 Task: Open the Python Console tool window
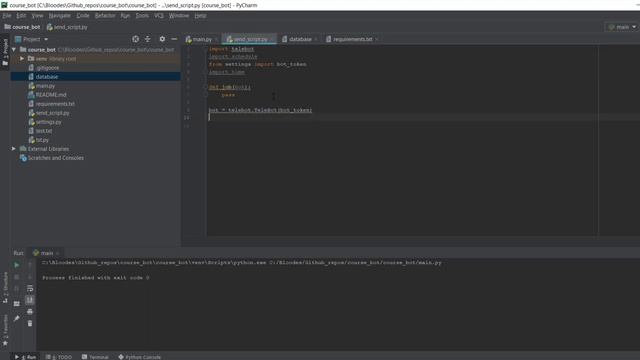click(x=140, y=357)
